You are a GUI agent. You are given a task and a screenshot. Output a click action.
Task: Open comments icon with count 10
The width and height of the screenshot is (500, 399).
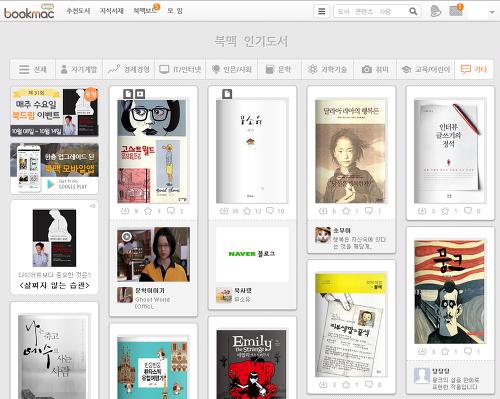(x=270, y=211)
